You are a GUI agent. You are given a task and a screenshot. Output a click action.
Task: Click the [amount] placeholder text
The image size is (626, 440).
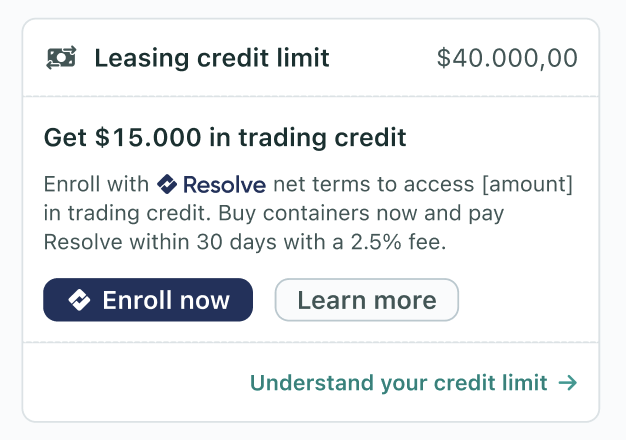coord(527,184)
